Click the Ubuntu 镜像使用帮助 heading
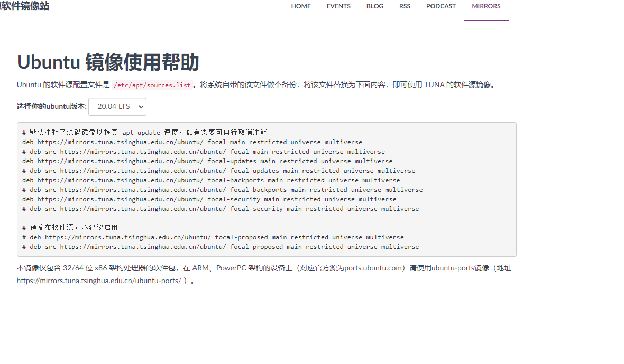624x364 pixels. click(x=108, y=62)
